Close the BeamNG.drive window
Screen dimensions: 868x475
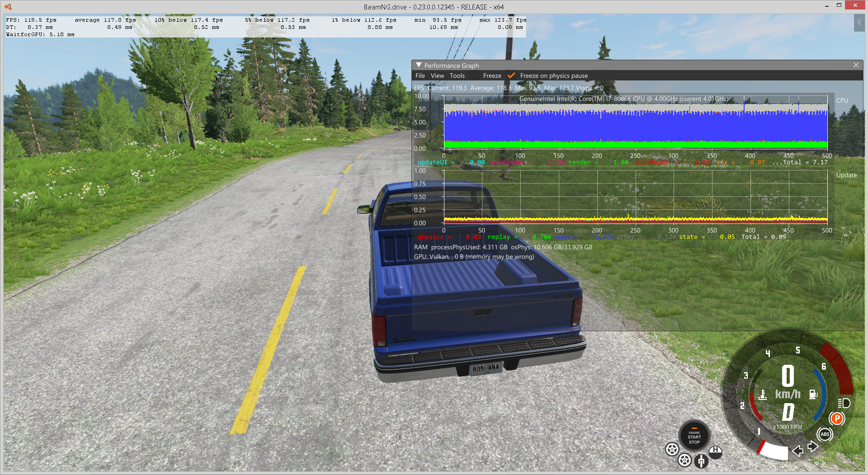(855, 5)
